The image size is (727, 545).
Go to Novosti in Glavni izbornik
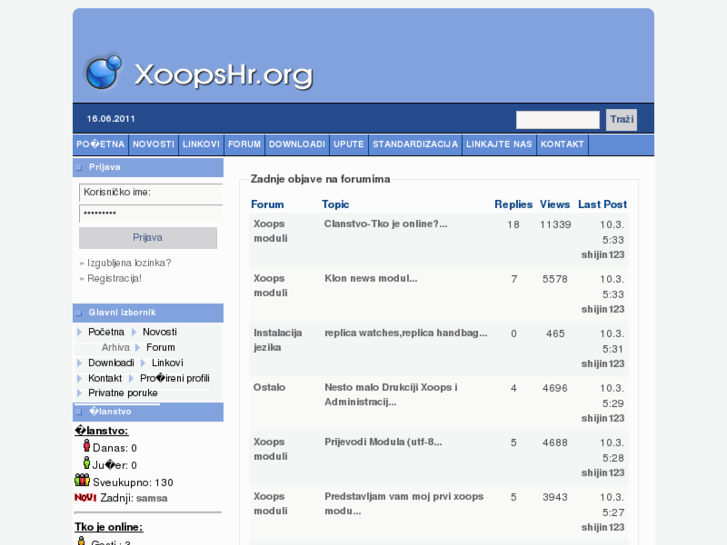159,332
